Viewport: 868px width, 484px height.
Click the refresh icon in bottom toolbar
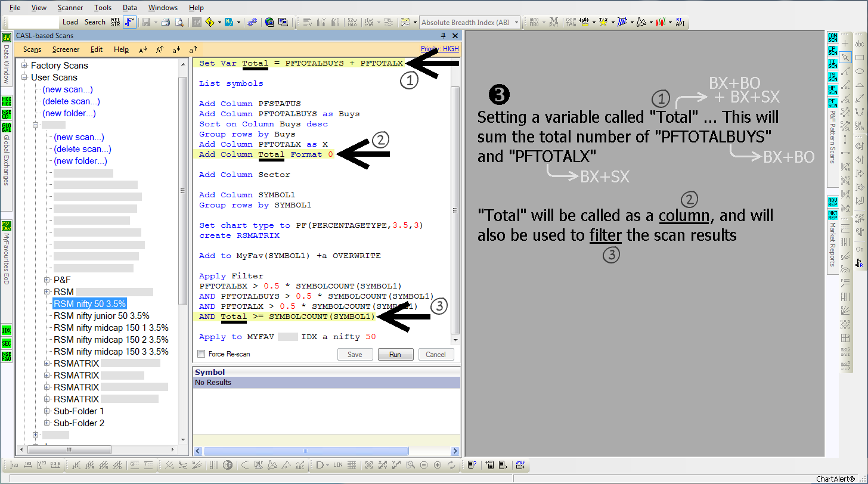click(451, 465)
